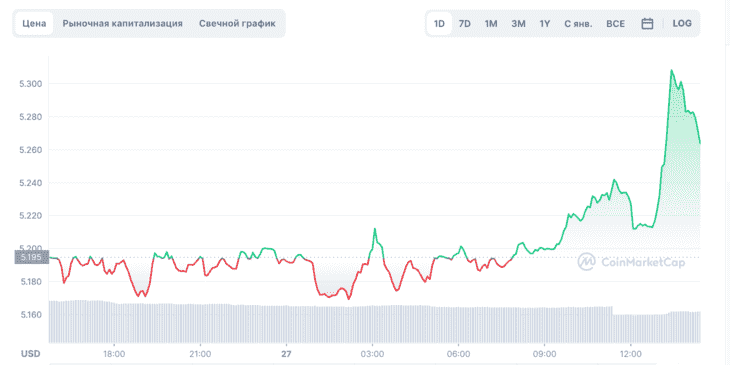Select the 7D time range
This screenshot has height=365, width=730.
[465, 24]
